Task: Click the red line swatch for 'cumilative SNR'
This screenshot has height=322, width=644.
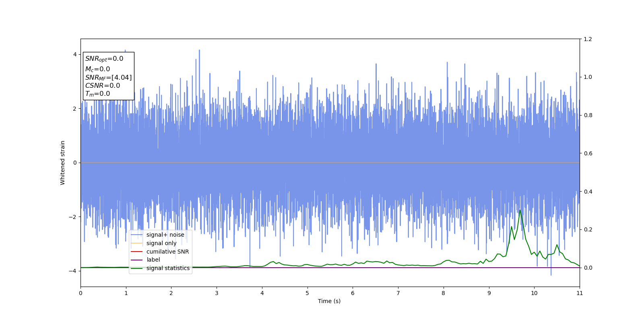Action: pyautogui.click(x=137, y=252)
